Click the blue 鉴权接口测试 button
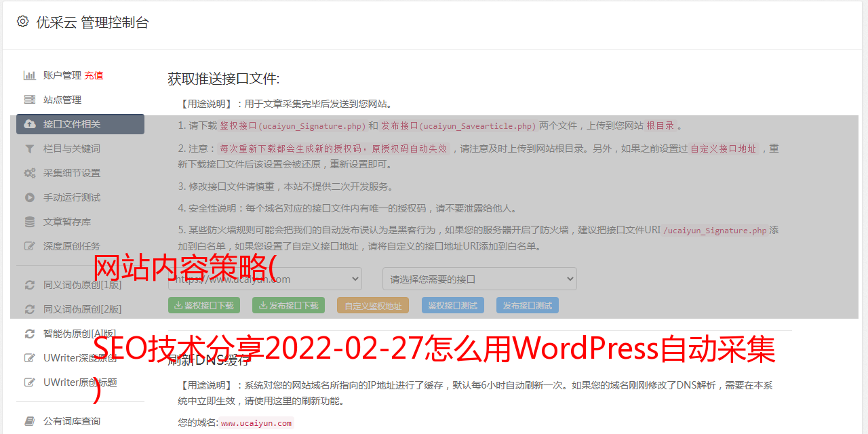 453,305
